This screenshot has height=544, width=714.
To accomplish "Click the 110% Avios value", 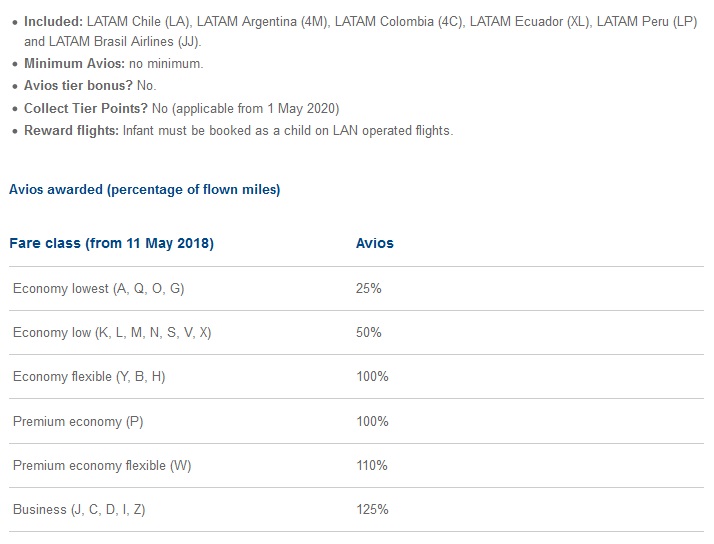I will [x=372, y=465].
